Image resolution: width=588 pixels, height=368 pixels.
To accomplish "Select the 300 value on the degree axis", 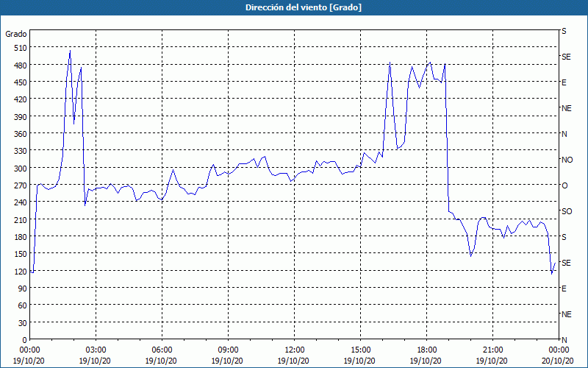I will 21,168.
